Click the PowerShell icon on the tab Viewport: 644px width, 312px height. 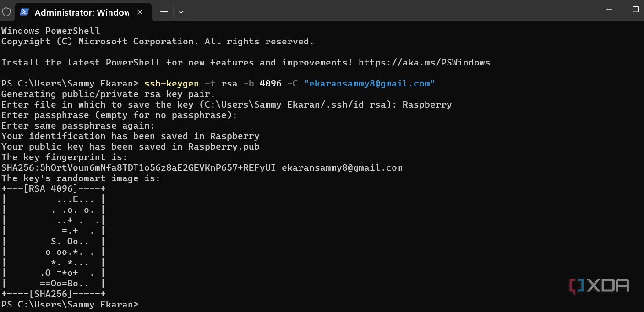pyautogui.click(x=25, y=12)
